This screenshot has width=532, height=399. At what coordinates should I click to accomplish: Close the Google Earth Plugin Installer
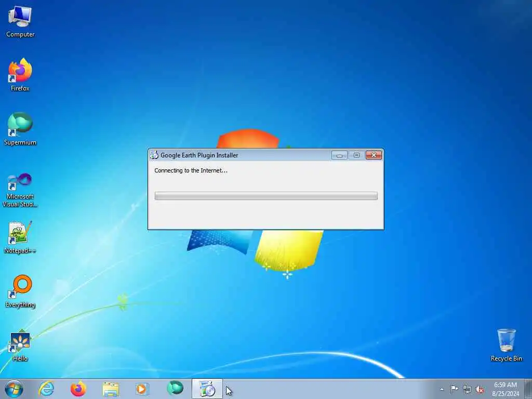coord(374,155)
